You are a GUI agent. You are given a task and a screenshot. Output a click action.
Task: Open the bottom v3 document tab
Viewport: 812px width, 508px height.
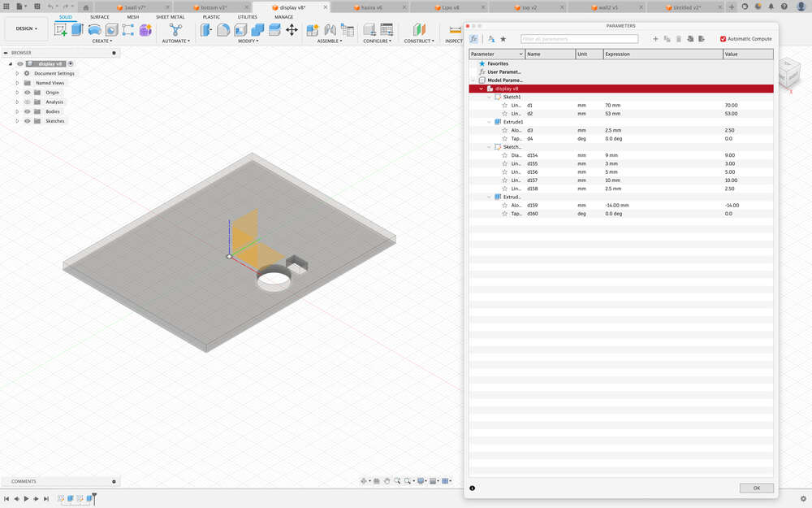pyautogui.click(x=212, y=7)
